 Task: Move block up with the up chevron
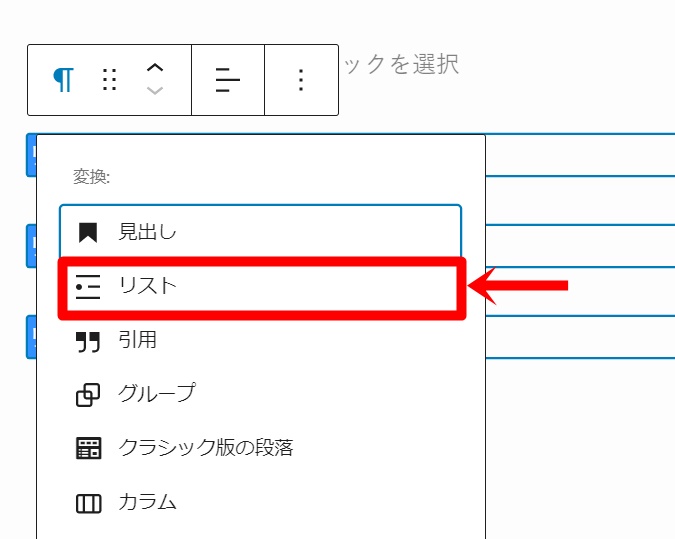pos(155,68)
